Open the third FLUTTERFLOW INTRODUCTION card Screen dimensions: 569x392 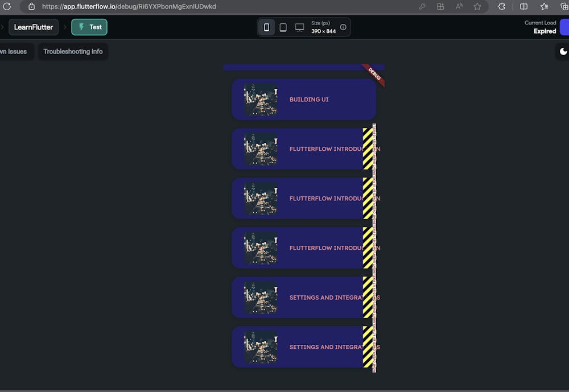pos(304,248)
